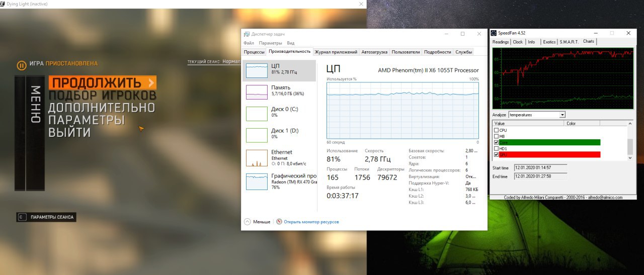
Task: Click the uptime value 0:03:37:17
Action: coord(343,196)
